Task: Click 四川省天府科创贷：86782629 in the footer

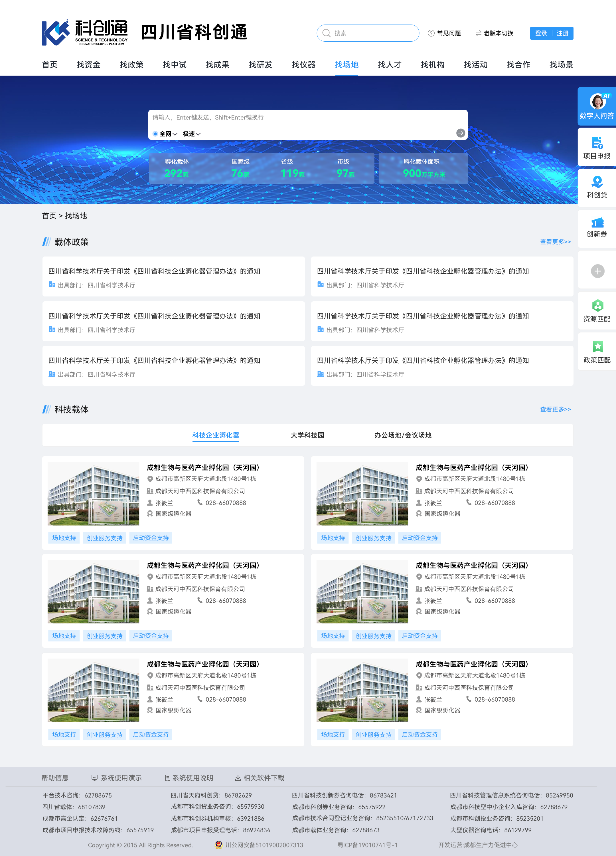Action: click(x=211, y=795)
